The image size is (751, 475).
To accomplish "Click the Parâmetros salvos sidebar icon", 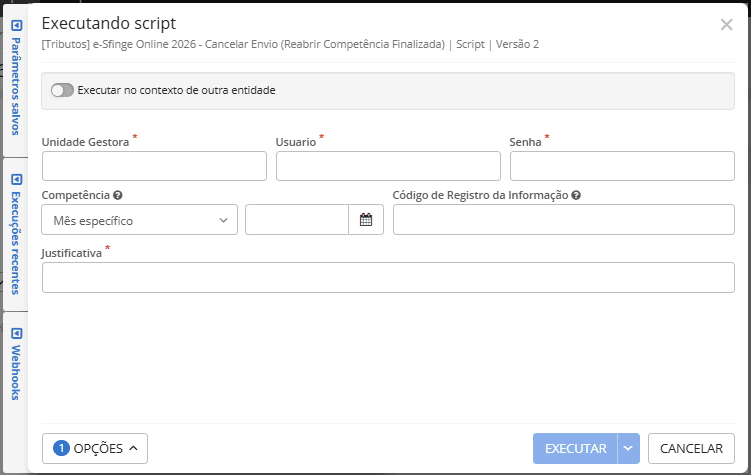I will tap(15, 24).
